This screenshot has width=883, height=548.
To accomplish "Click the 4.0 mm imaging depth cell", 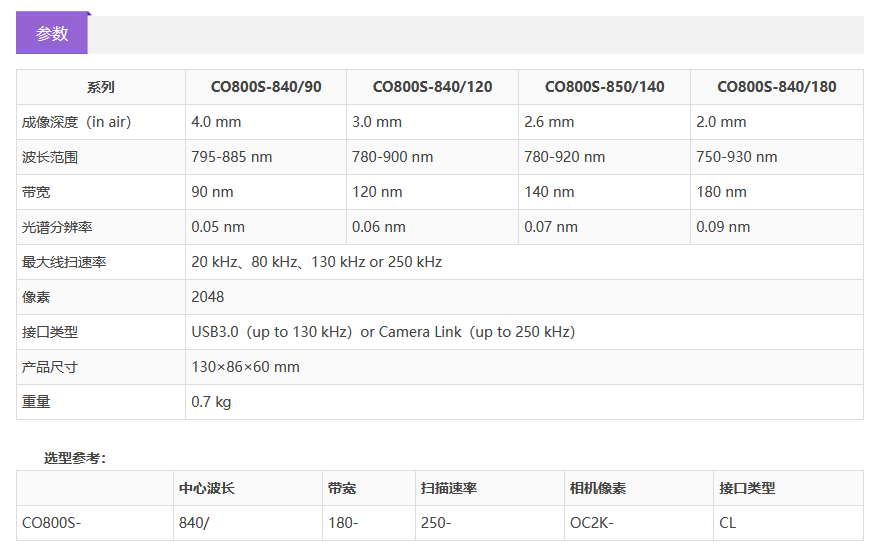I will [216, 122].
